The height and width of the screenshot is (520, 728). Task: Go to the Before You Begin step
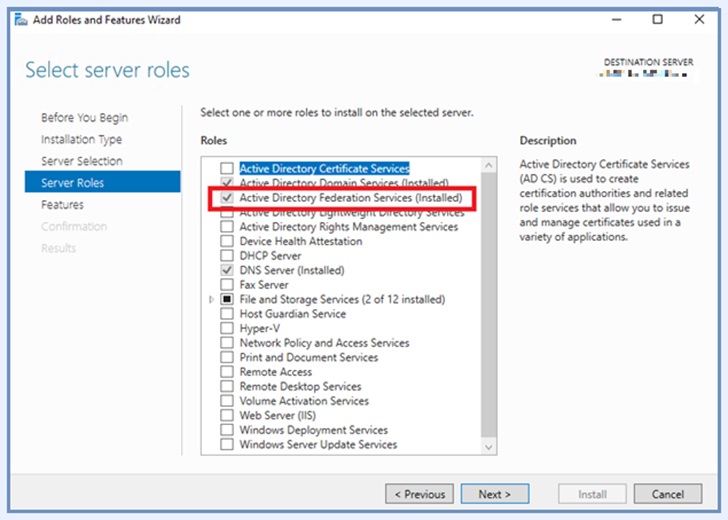coord(84,118)
